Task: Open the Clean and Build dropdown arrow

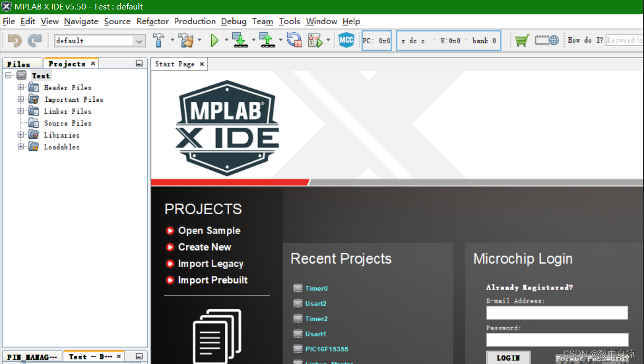Action: coord(200,40)
